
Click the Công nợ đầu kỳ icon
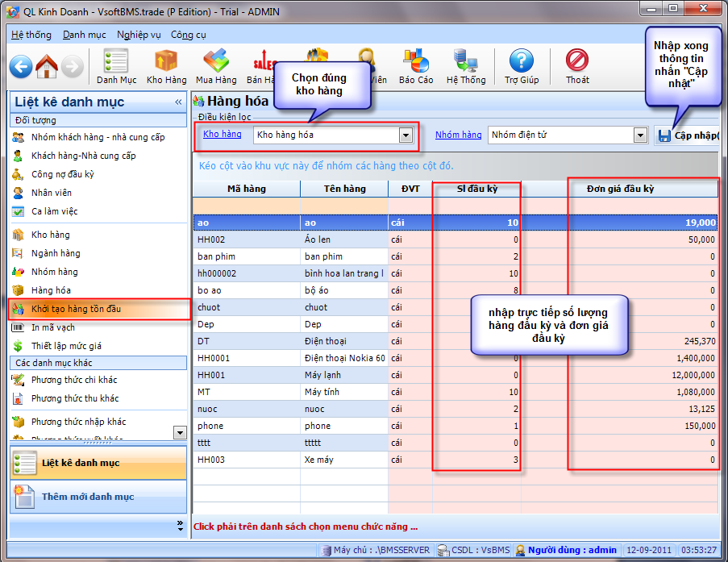pos(18,174)
